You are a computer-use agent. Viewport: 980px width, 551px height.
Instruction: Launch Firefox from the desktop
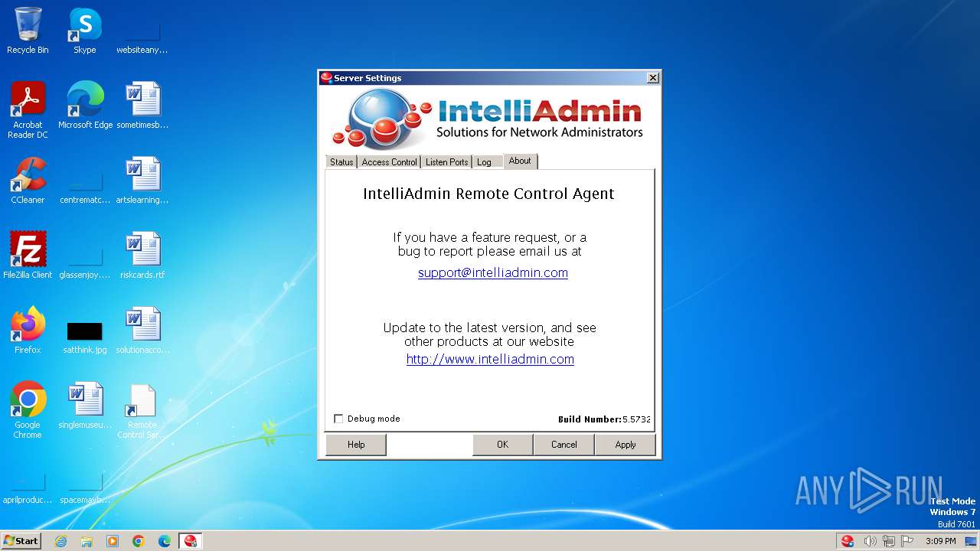point(28,331)
